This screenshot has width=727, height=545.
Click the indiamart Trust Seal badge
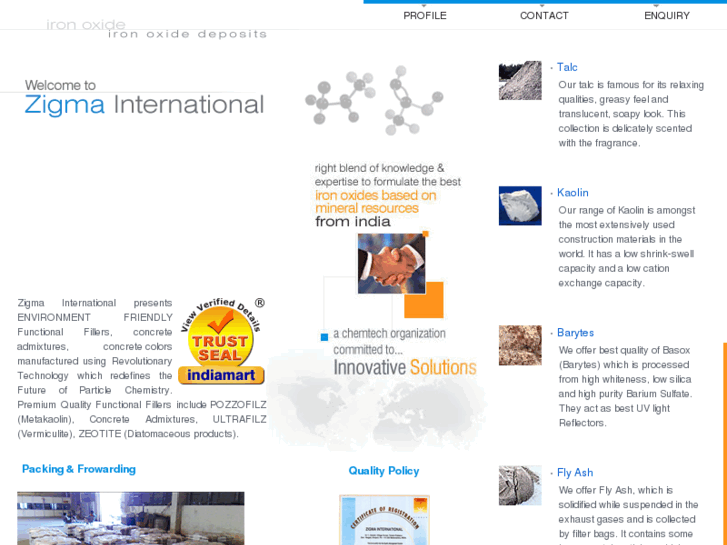pyautogui.click(x=222, y=341)
